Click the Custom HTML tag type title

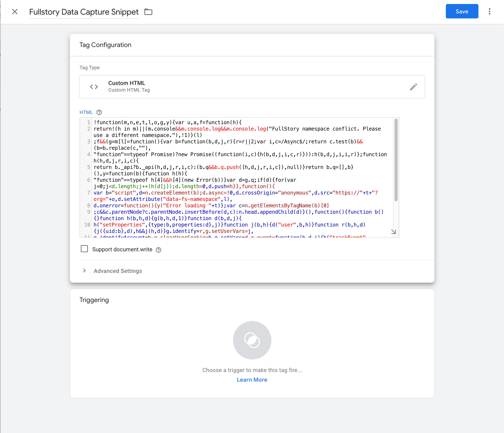[127, 83]
